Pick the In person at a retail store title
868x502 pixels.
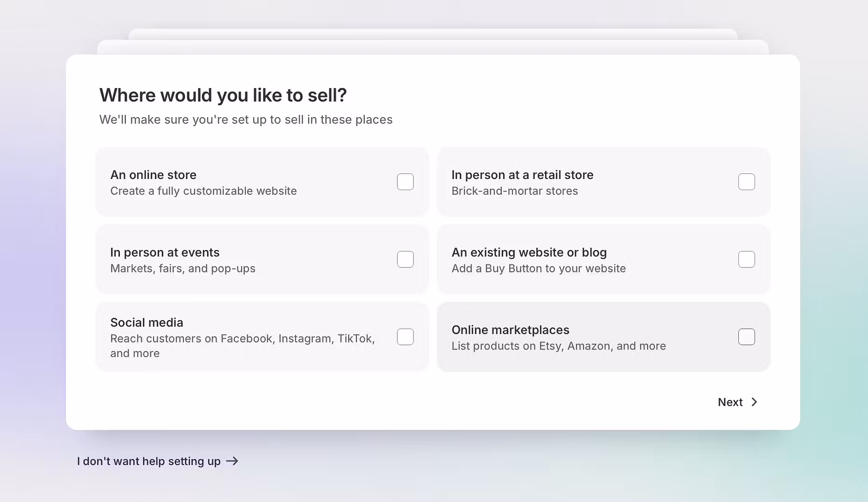522,175
